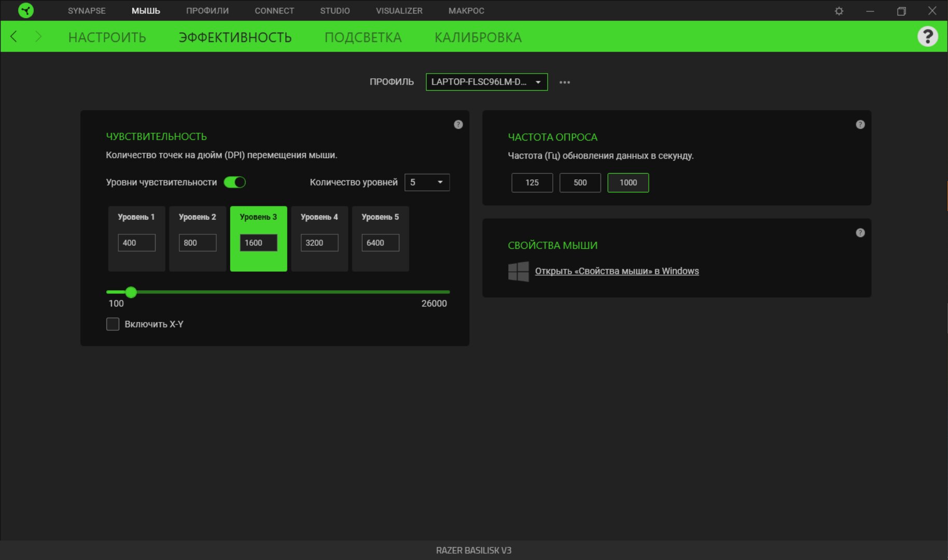Open Windows mouse properties link
This screenshot has height=560, width=948.
tap(617, 271)
